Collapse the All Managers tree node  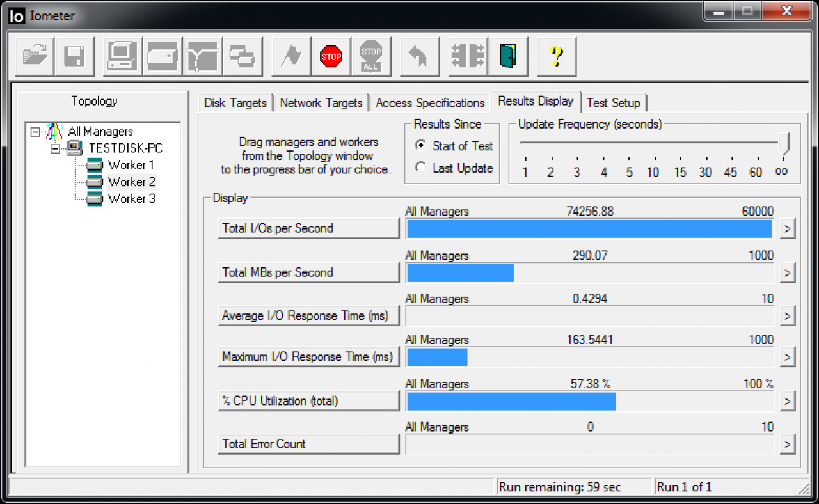[x=35, y=132]
